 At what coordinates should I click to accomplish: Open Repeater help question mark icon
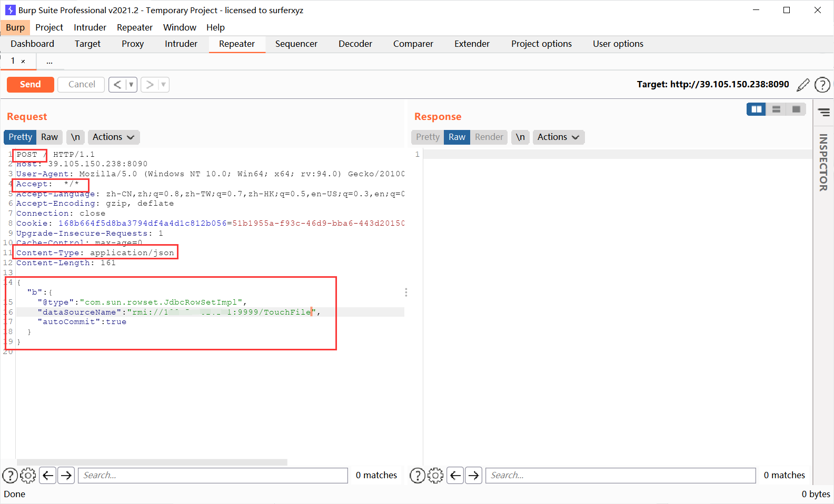[x=822, y=85]
